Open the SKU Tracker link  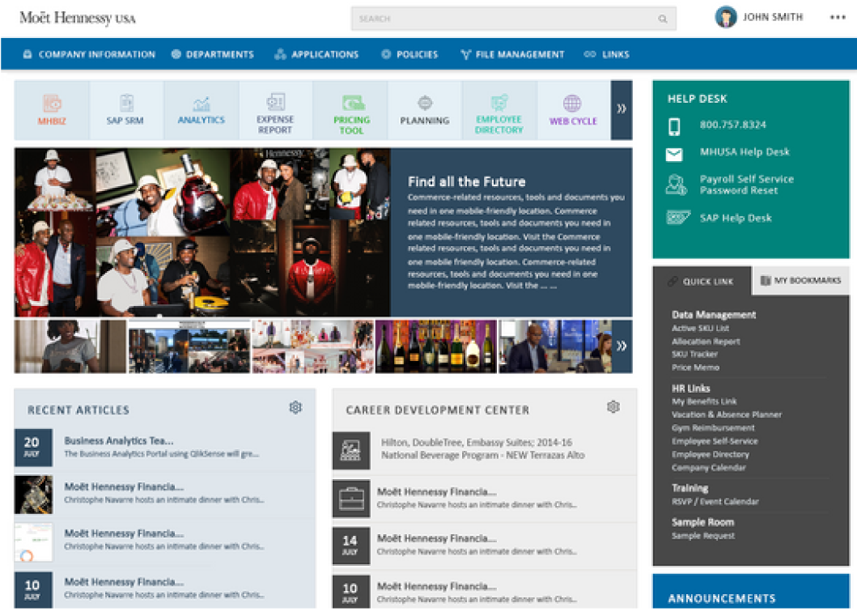tap(694, 355)
